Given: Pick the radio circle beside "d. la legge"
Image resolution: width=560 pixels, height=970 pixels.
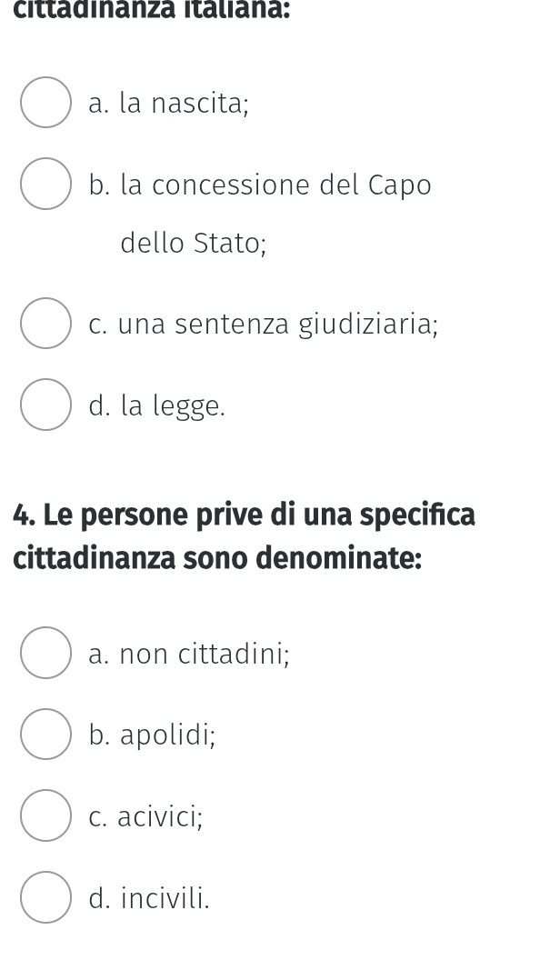Looking at the screenshot, I should pyautogui.click(x=45, y=405).
